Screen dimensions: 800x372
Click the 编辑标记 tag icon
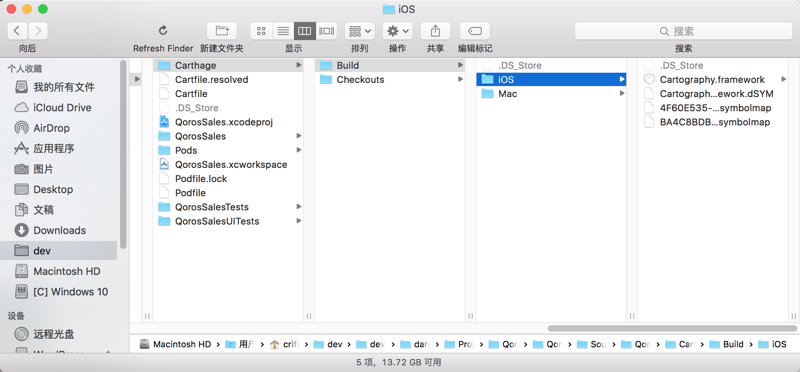[x=474, y=31]
